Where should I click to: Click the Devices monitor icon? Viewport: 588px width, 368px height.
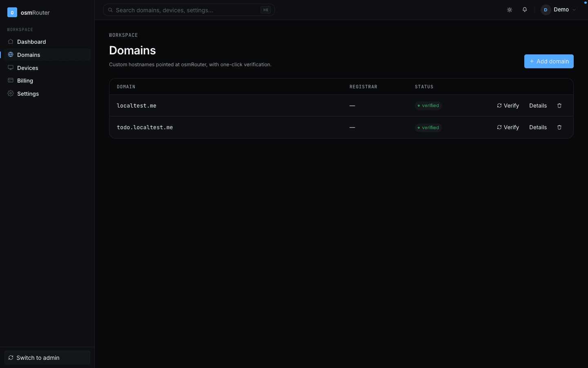coord(11,67)
